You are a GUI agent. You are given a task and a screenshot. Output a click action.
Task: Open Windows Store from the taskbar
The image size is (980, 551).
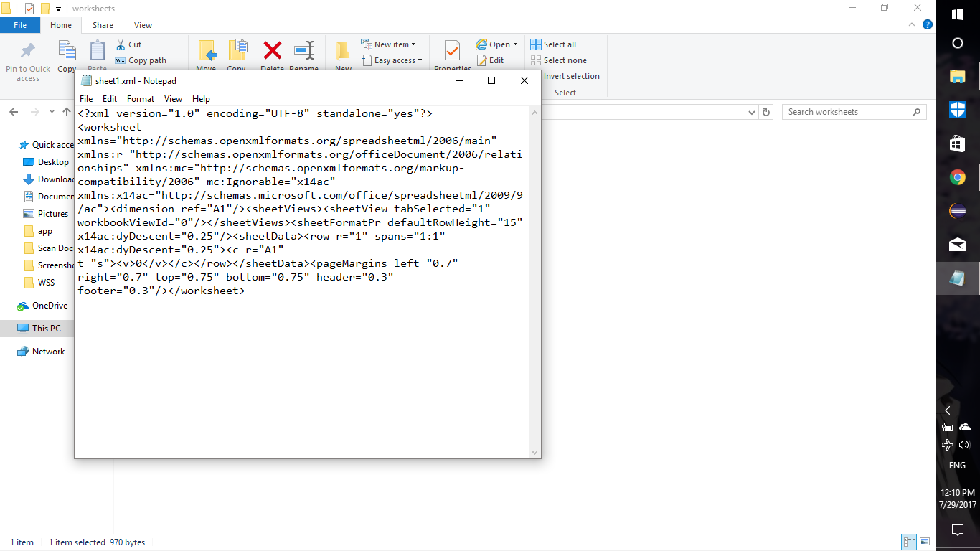[x=957, y=143]
